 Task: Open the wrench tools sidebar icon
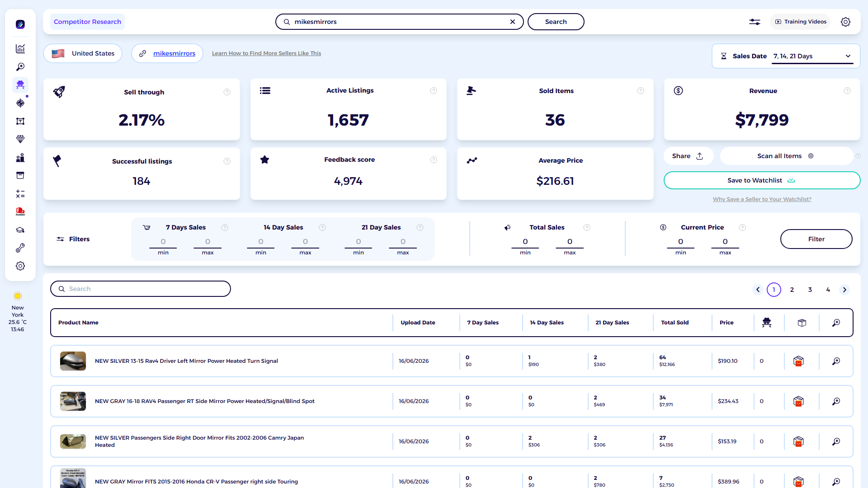coord(20,248)
